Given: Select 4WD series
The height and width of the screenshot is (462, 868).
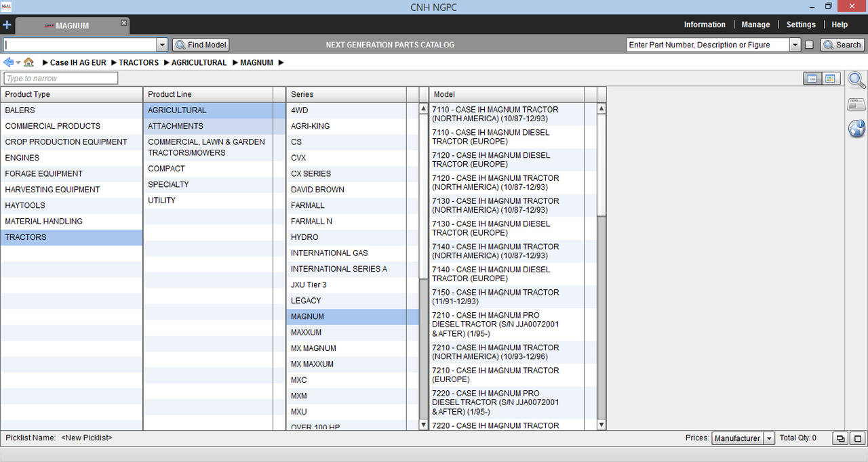Looking at the screenshot, I should coord(353,110).
